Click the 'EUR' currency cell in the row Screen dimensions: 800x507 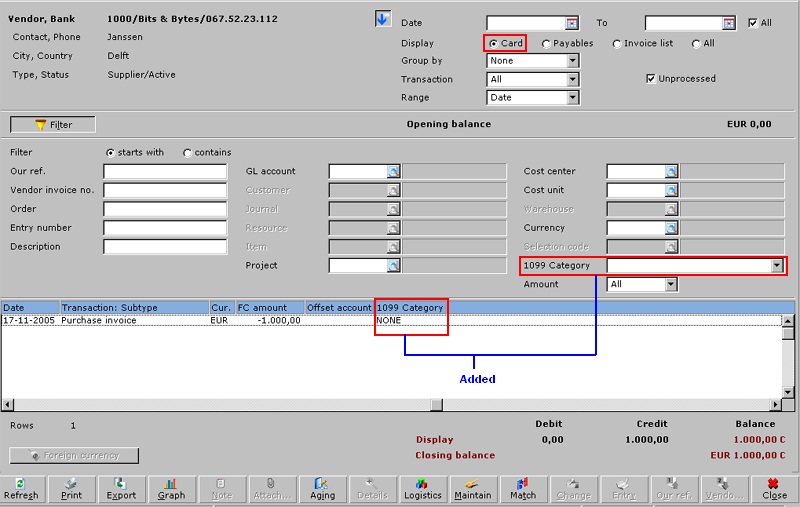tap(219, 321)
